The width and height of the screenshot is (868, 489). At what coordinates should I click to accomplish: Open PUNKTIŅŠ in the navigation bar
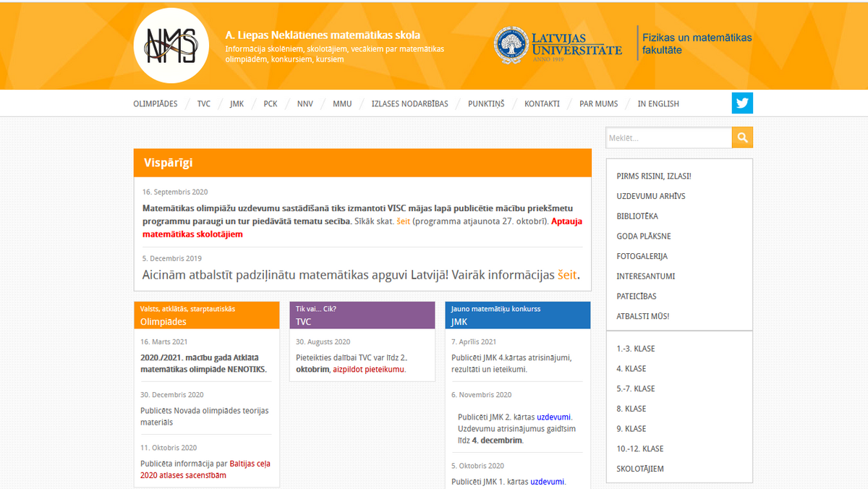tap(486, 104)
